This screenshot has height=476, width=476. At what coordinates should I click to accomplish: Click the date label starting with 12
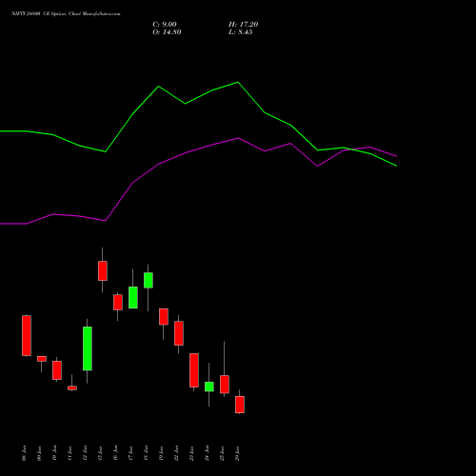click(85, 453)
